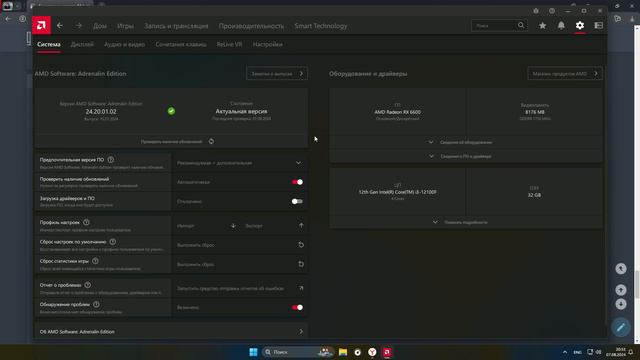
Task: Expand CPU details Показать подробности
Action: click(466, 222)
